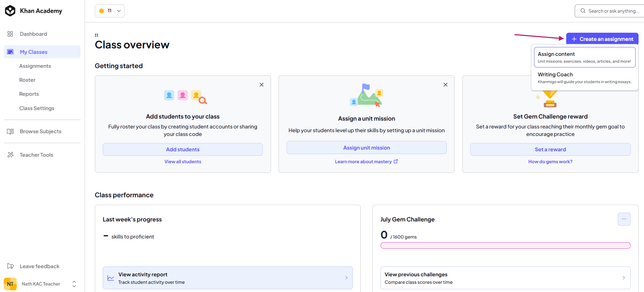644x292 pixels.
Task: Click the View activity report chevron
Action: [346, 278]
